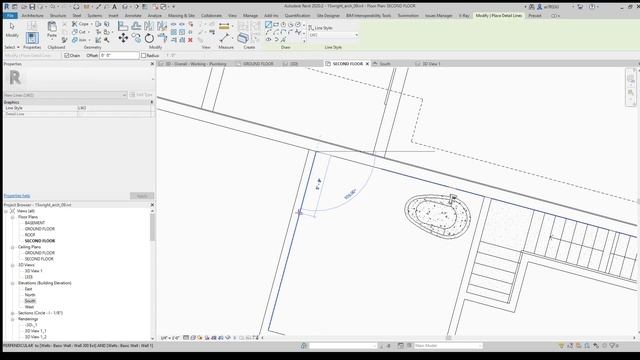The width and height of the screenshot is (640, 360).
Task: Click the Create Similar icon
Action: pos(243,38)
